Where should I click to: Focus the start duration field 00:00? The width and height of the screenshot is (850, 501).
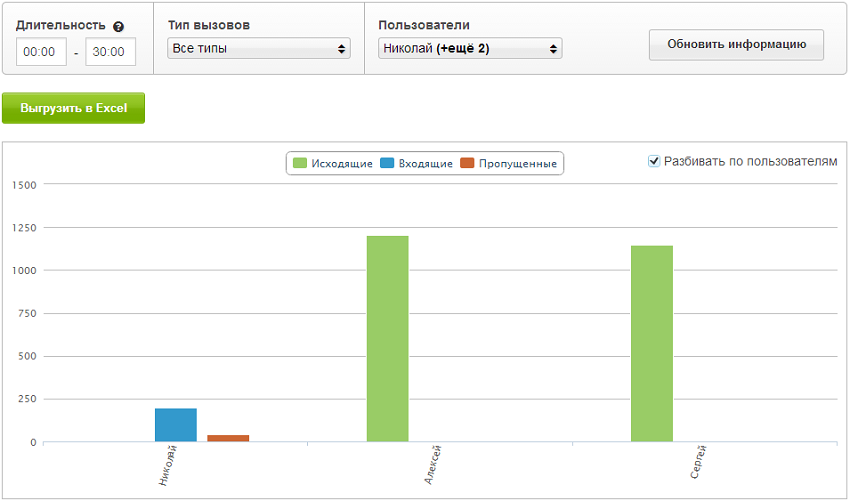[41, 52]
